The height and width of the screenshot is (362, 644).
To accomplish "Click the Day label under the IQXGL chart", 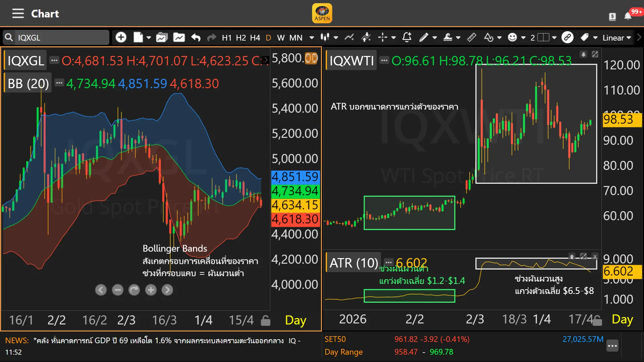I will (295, 320).
